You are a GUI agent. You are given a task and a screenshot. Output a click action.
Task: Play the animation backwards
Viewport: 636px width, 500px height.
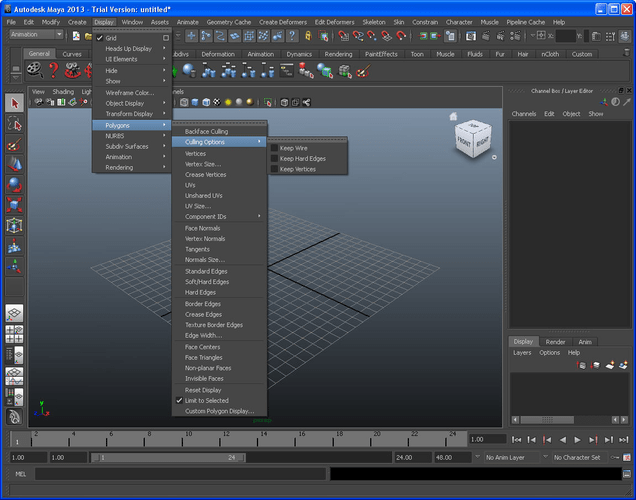(x=563, y=440)
